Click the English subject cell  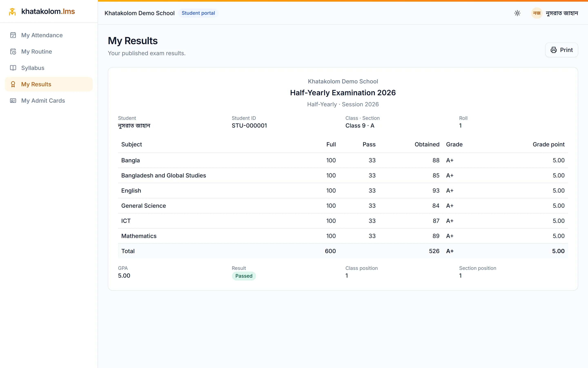131,191
